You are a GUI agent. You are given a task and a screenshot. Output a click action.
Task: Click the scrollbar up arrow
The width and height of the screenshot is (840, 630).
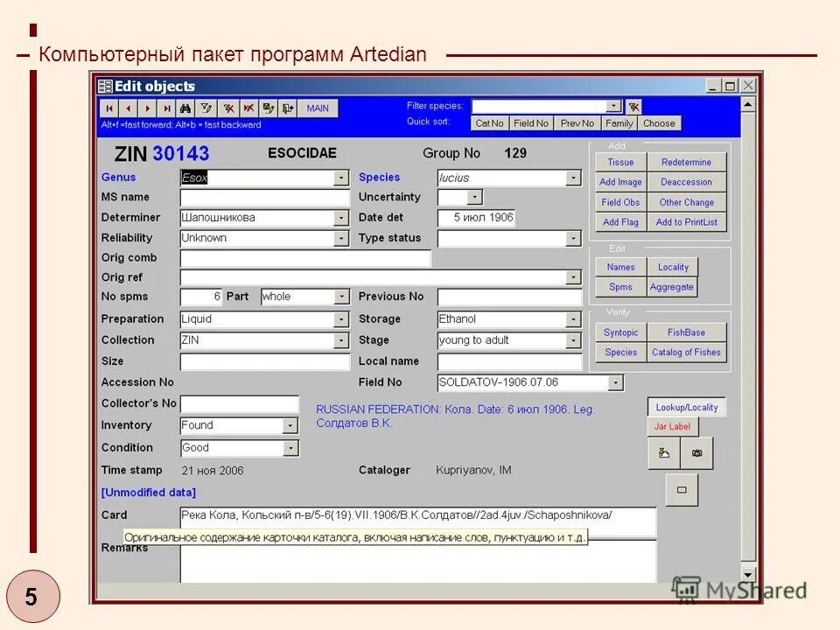tap(747, 104)
